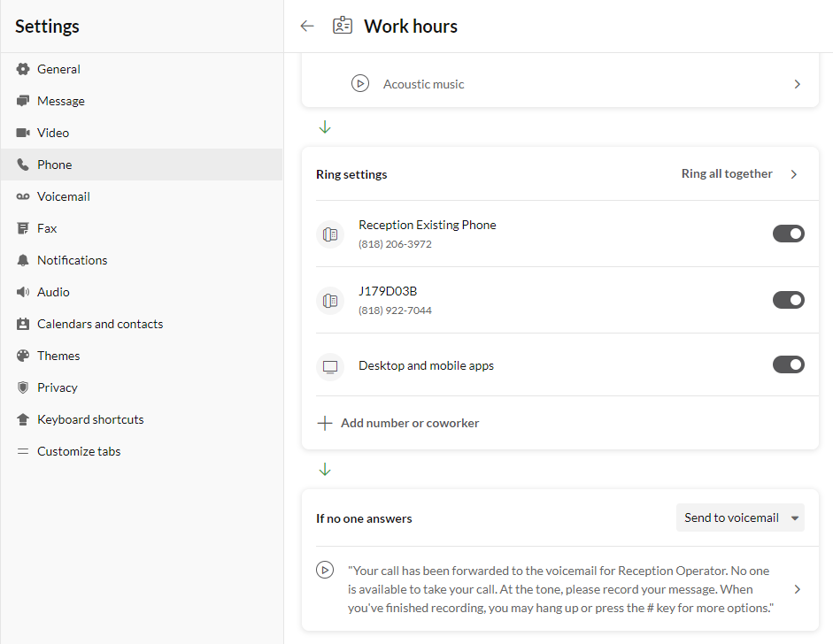Turn off Desktop and mobile apps toggle
This screenshot has height=644, width=833.
tap(789, 364)
